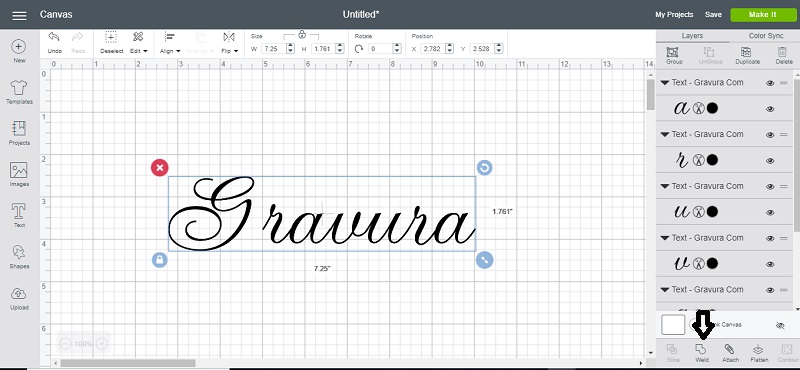
Task: Create a New project from sidebar
Action: click(19, 51)
